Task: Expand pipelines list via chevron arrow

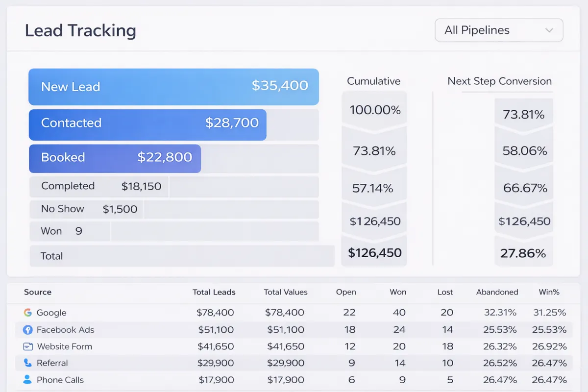Action: point(549,30)
